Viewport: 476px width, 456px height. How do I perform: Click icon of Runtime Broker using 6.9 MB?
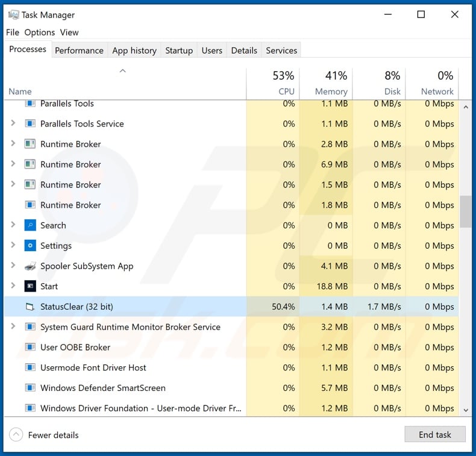tap(30, 164)
